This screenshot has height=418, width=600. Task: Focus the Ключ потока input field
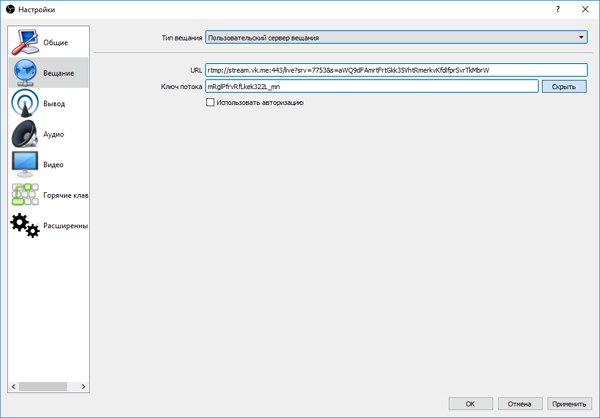(371, 87)
